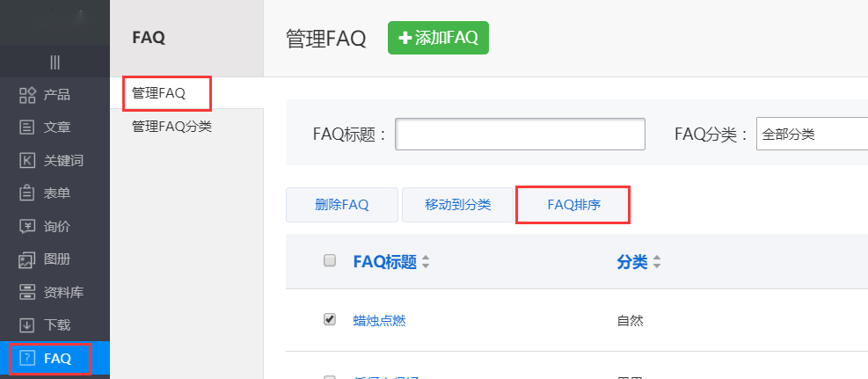
Task: Sort by FAQ标题 column arrows
Action: pyautogui.click(x=426, y=262)
